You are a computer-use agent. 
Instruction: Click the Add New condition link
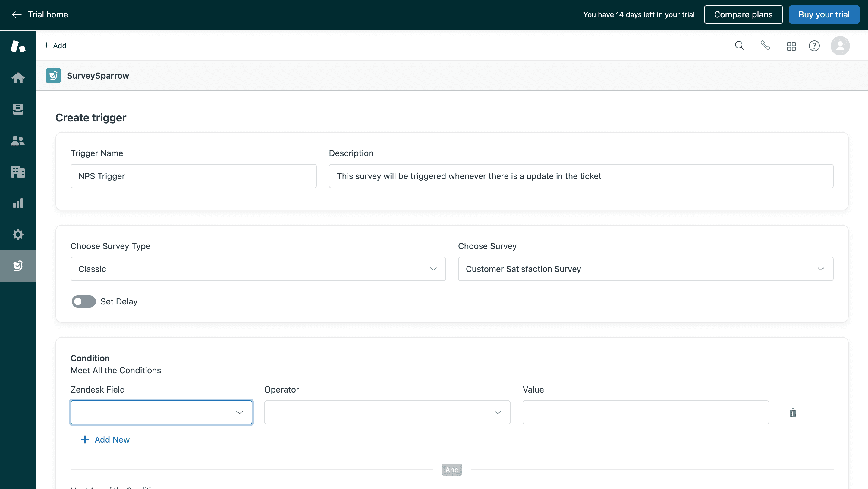coord(105,440)
